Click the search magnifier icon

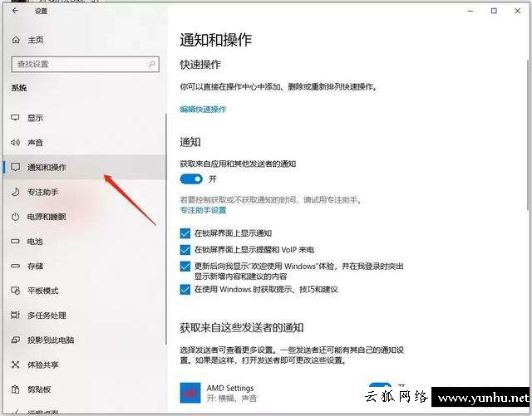[x=151, y=64]
